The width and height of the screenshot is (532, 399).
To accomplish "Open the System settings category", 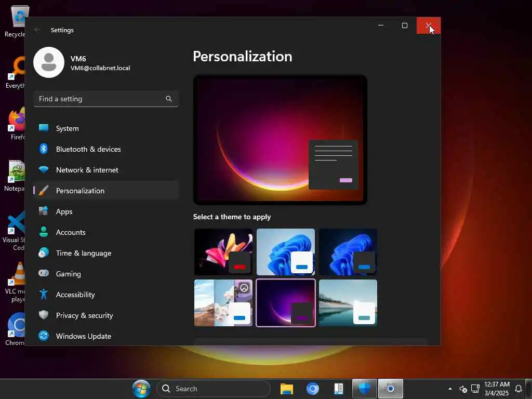I will click(x=106, y=128).
